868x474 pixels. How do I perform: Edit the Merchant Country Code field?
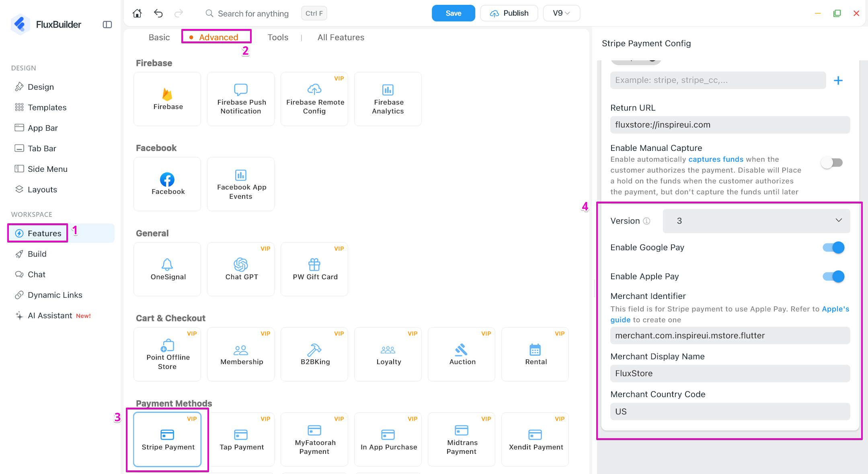[x=730, y=412]
